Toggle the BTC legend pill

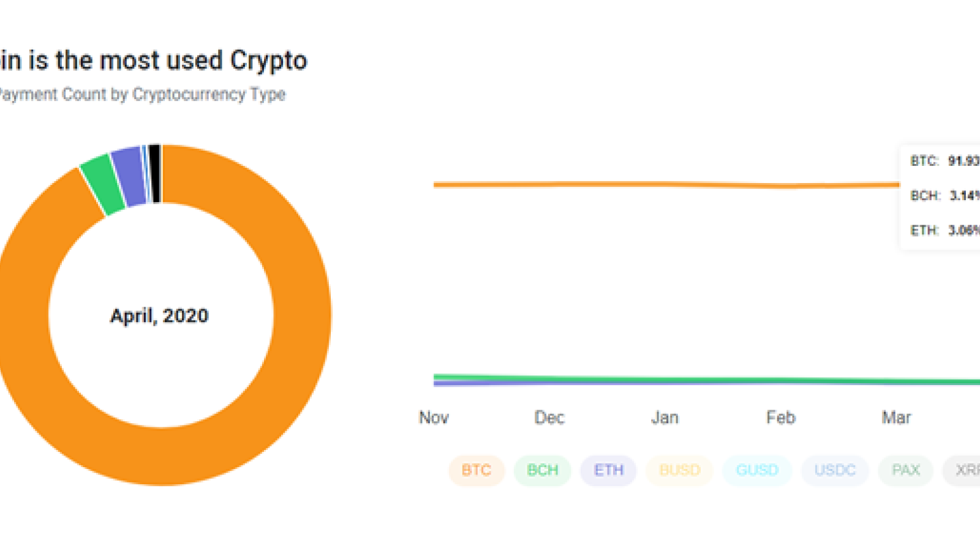[x=477, y=470]
